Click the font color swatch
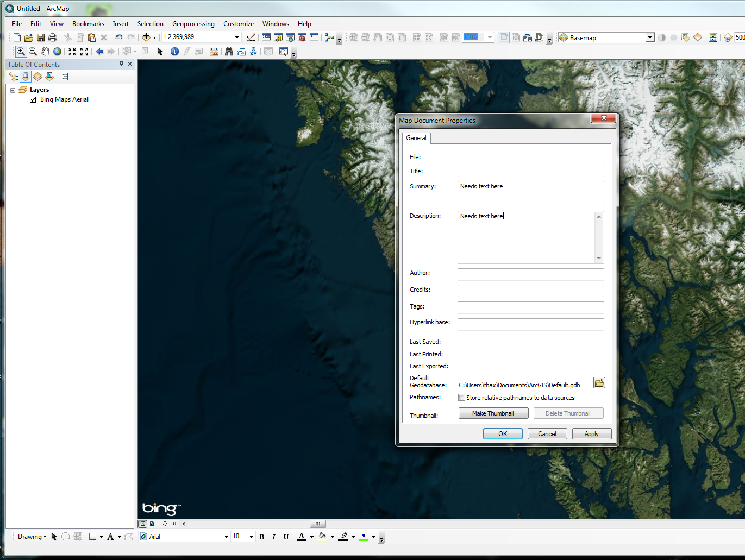Viewport: 745px width, 560px height. [x=302, y=537]
